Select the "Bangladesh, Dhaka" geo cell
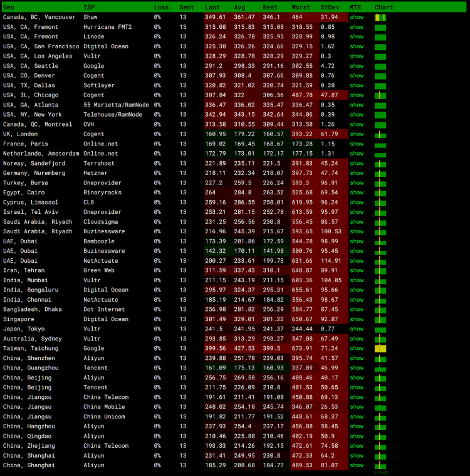The height and width of the screenshot is (476, 470). coord(32,309)
